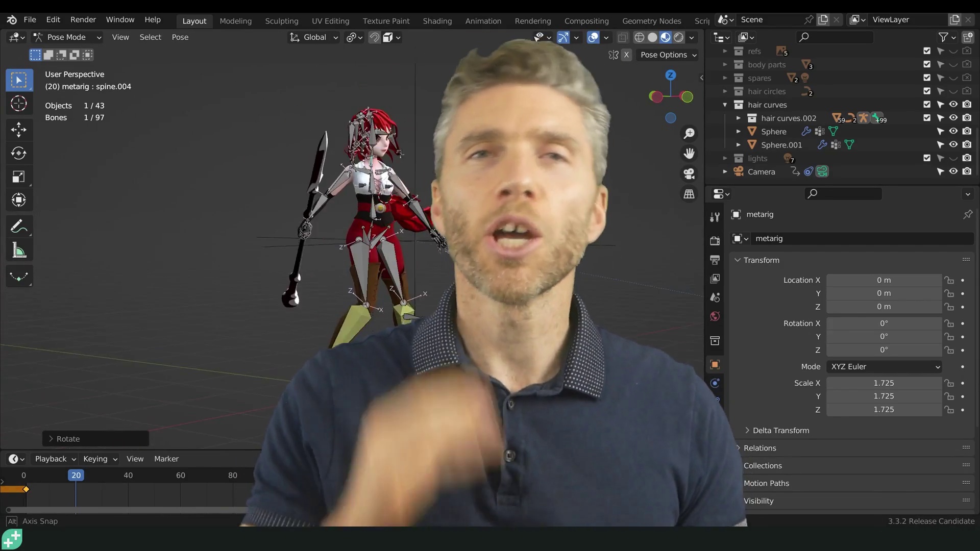Open the timeline Playback popover
Screen dimensions: 980x551
click(55, 459)
